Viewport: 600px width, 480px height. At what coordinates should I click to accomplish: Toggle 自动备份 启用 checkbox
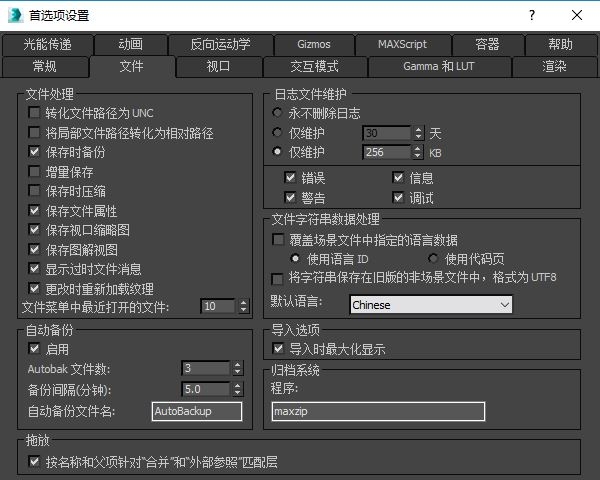point(34,349)
